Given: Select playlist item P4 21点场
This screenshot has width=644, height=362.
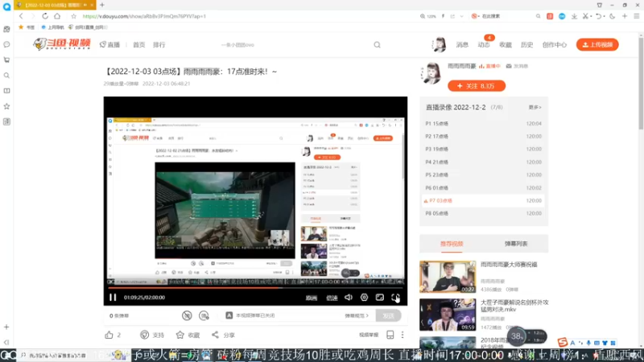Looking at the screenshot, I should (x=484, y=162).
